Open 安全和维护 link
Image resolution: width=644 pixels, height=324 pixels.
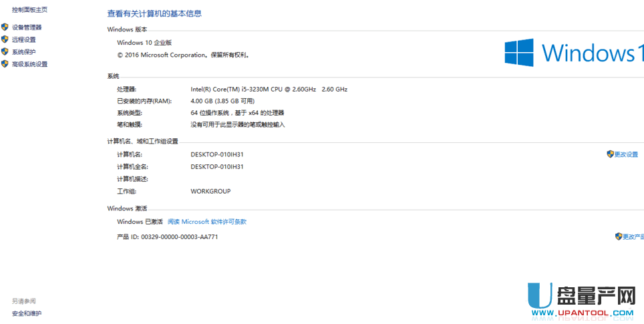27,313
